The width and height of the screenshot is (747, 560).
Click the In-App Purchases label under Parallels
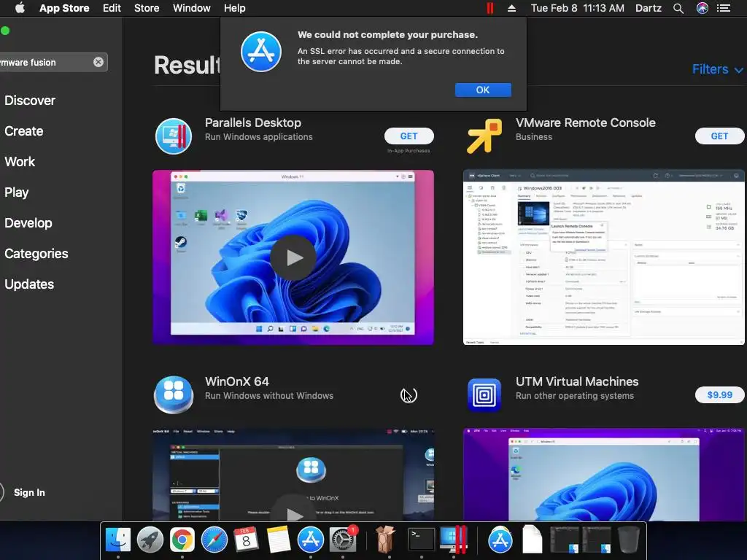409,150
